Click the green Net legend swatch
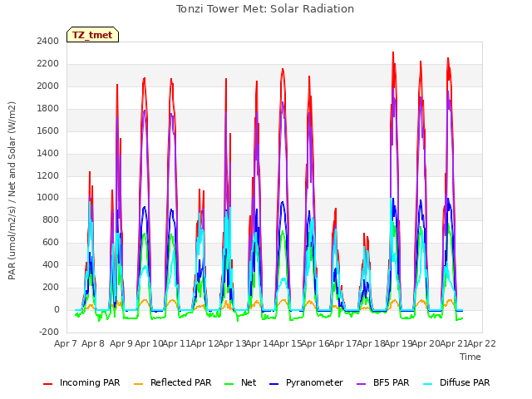Image resolution: width=532 pixels, height=399 pixels. (x=229, y=384)
